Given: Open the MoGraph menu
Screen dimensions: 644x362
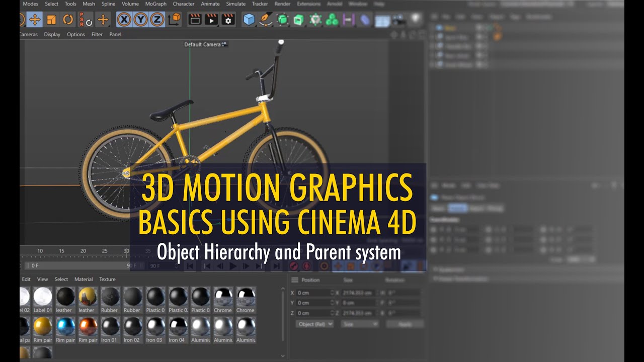Looking at the screenshot, I should 155,4.
